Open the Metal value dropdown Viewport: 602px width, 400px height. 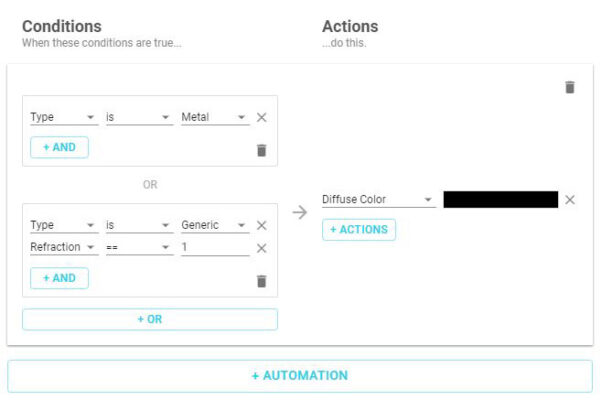coord(214,118)
